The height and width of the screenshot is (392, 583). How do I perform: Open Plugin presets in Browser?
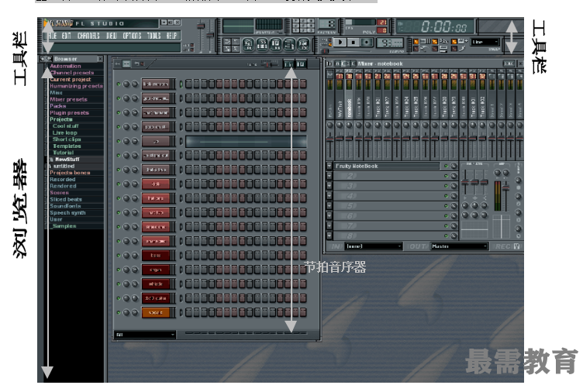click(x=69, y=112)
